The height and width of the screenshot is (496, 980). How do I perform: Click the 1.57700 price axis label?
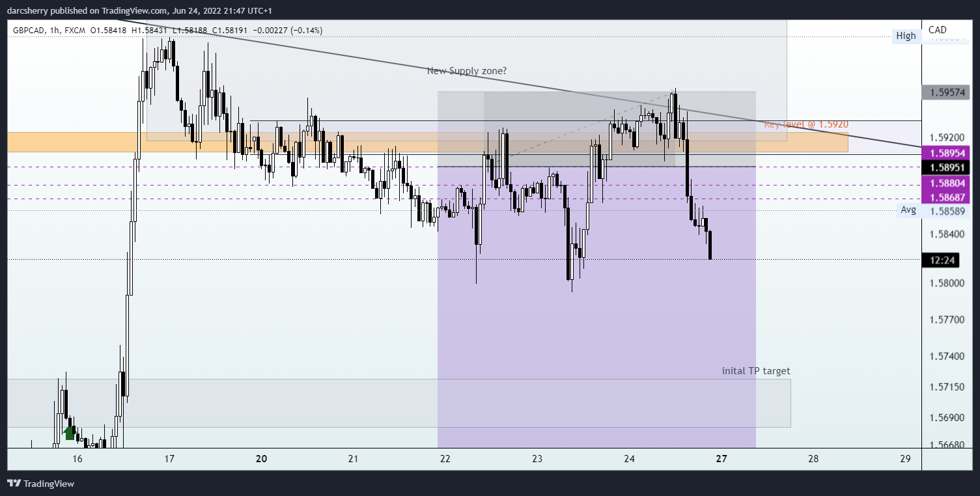946,320
